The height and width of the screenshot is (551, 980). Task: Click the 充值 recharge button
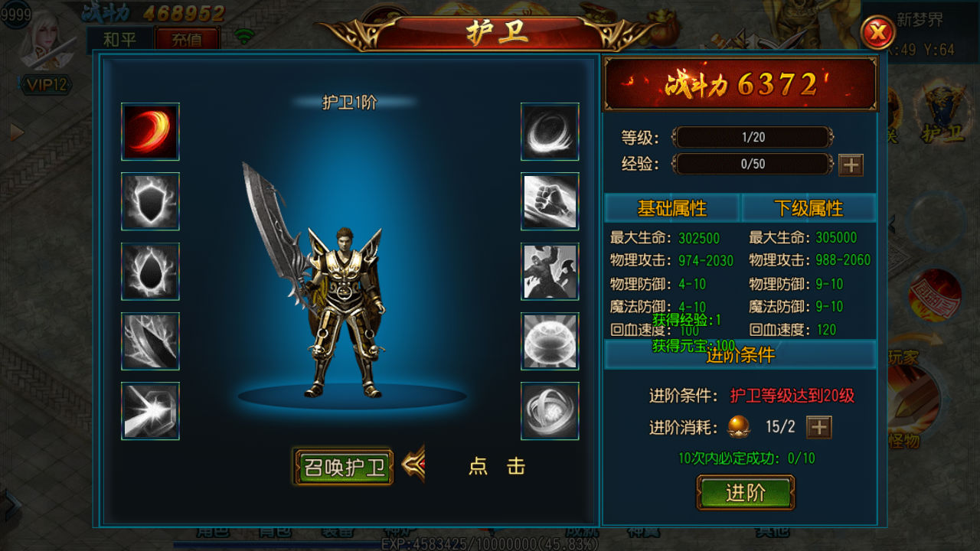click(187, 40)
